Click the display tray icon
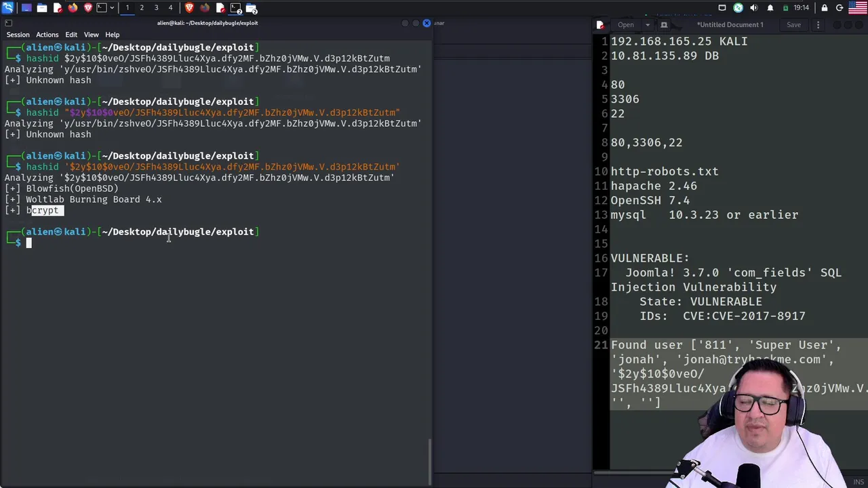 (x=722, y=8)
